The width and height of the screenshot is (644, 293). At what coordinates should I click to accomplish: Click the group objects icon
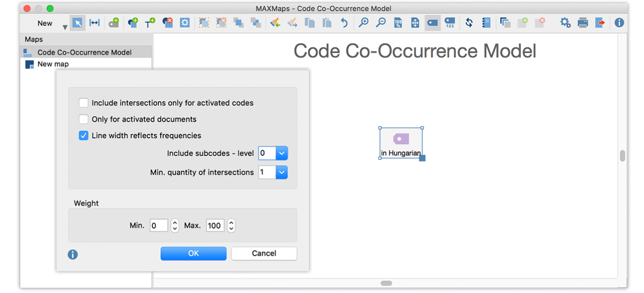tap(204, 23)
